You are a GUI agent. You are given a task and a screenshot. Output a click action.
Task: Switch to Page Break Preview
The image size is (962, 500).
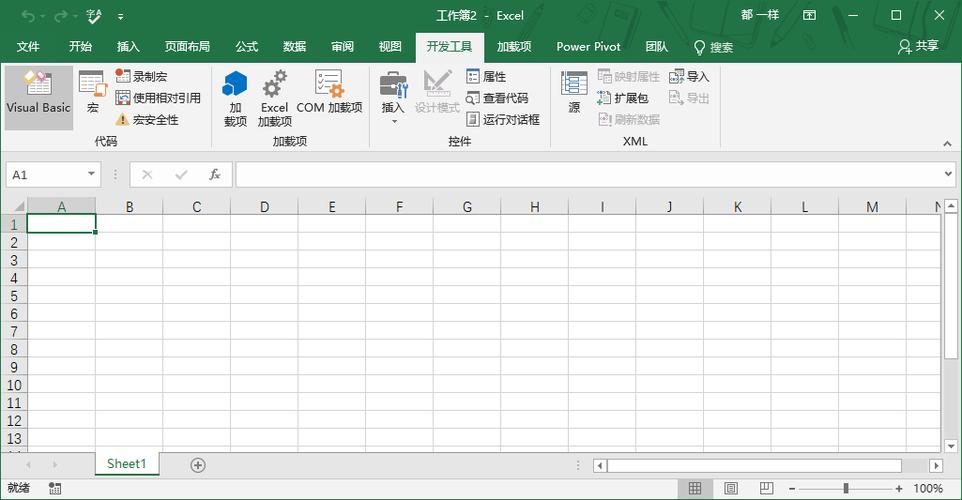click(x=766, y=488)
